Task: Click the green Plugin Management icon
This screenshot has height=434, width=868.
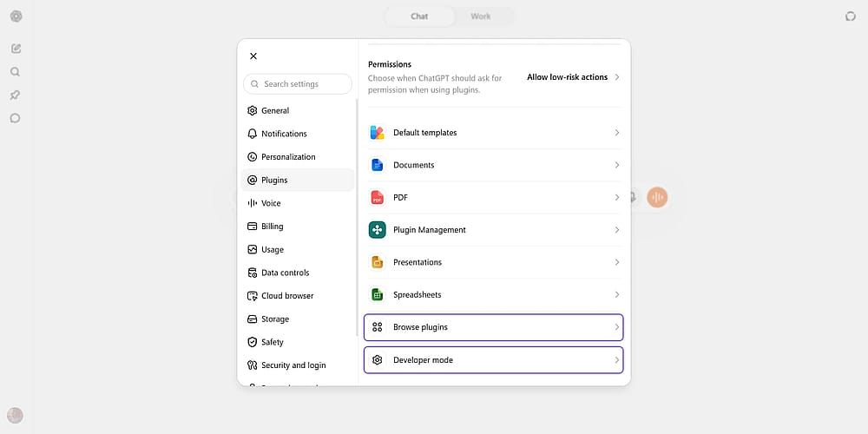Action: coord(378,230)
